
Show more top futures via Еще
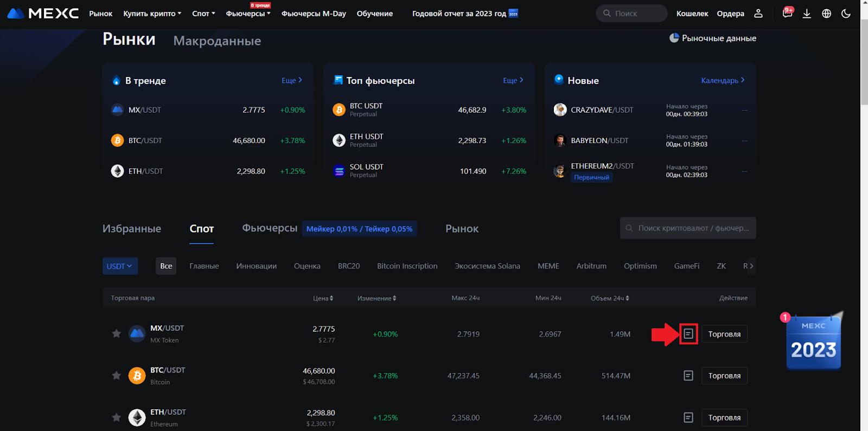coord(513,80)
